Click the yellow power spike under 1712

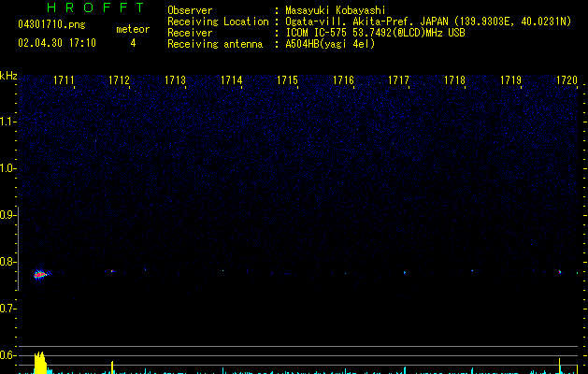112,367
